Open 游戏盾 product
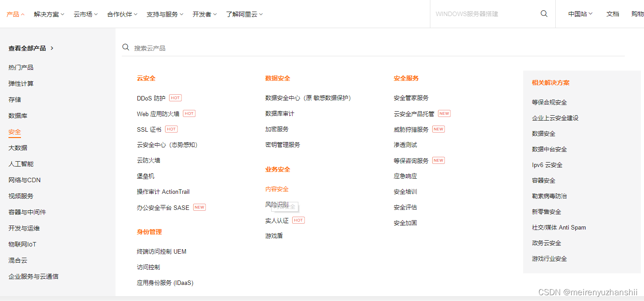644x301 pixels. click(x=274, y=236)
